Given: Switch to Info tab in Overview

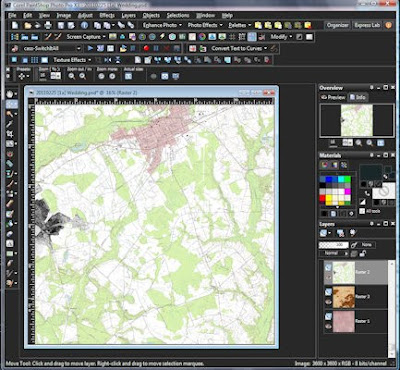Looking at the screenshot, I should (x=357, y=97).
